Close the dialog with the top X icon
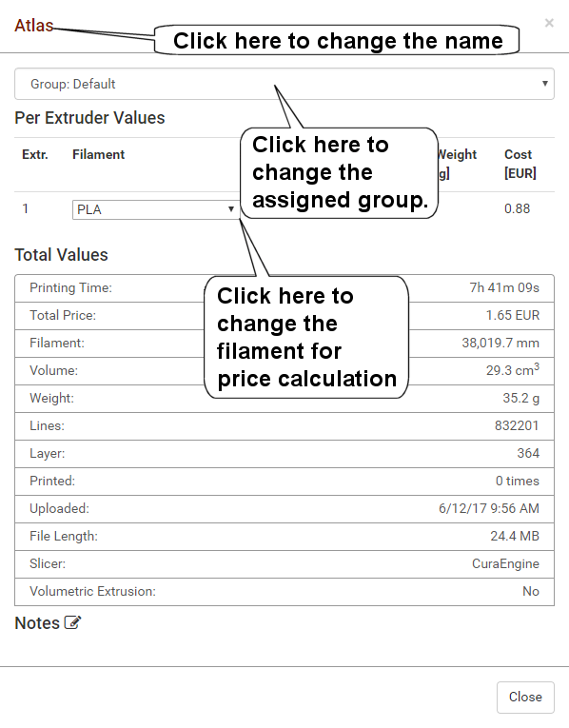 pos(549,23)
